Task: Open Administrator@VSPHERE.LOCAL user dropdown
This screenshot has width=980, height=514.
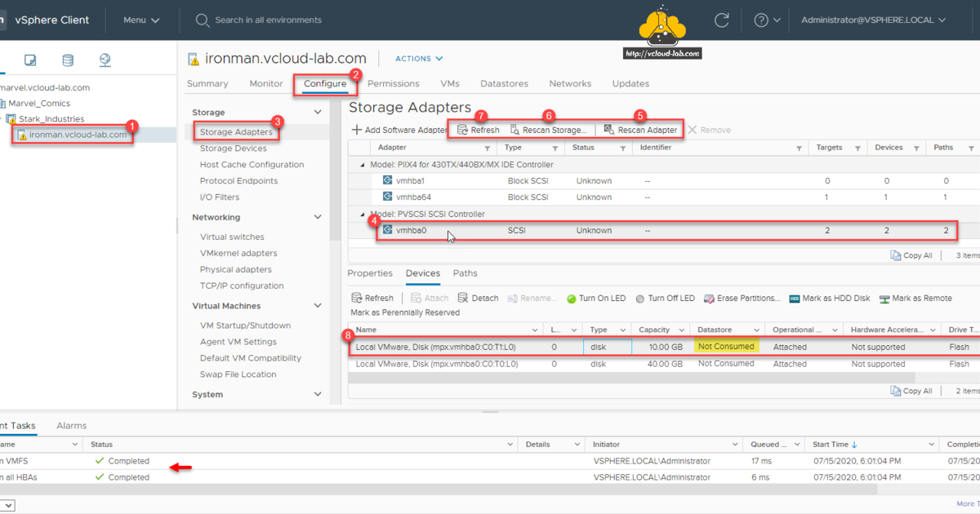Action: pos(874,20)
